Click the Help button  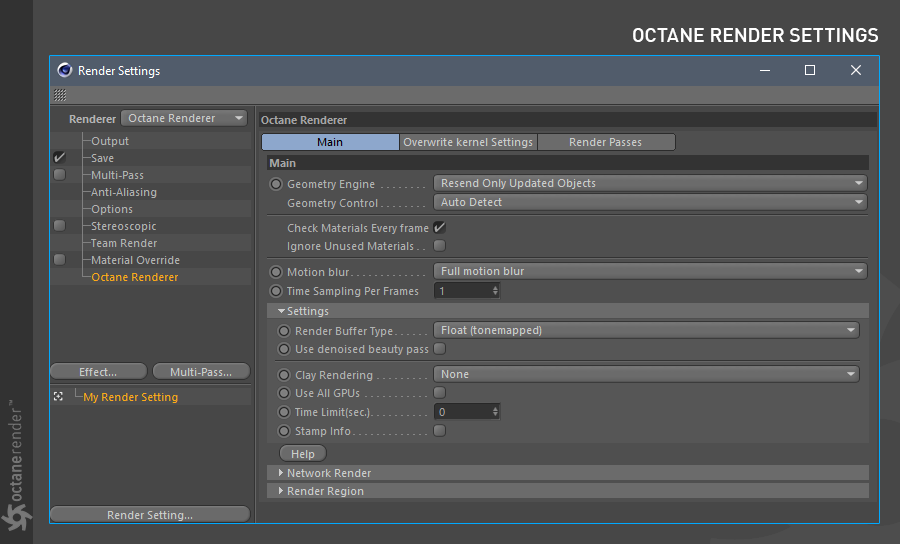tap(302, 454)
